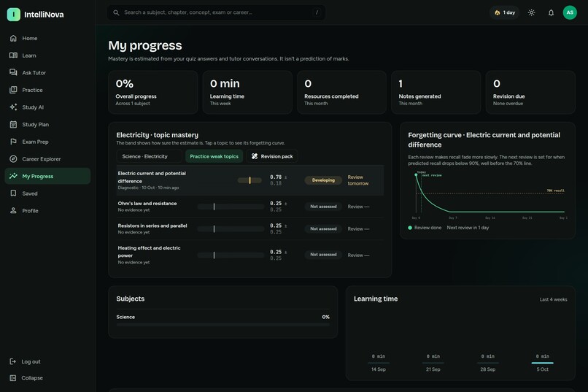Click mastery bar for Electric current topic
The width and height of the screenshot is (588, 392).
[249, 180]
